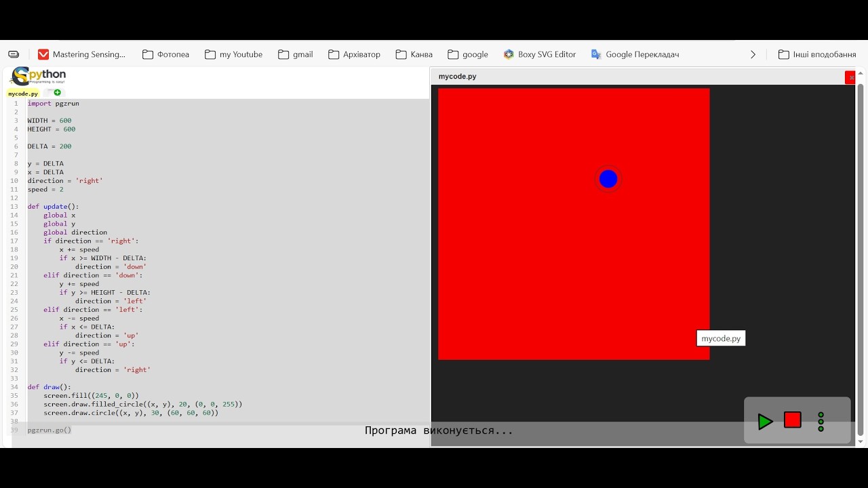Click line number 13 in the gutter
This screenshot has height=488, width=868.
pyautogui.click(x=14, y=207)
